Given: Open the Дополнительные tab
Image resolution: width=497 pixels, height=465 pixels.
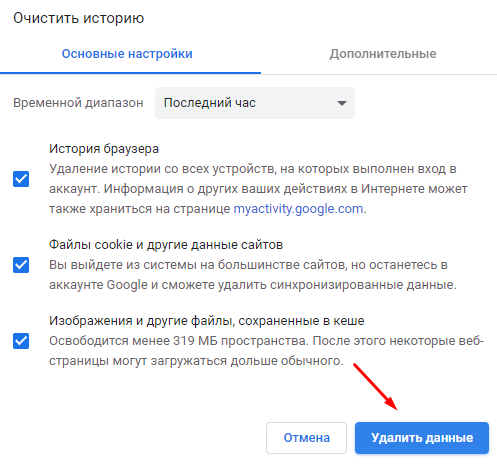Looking at the screenshot, I should click(383, 54).
